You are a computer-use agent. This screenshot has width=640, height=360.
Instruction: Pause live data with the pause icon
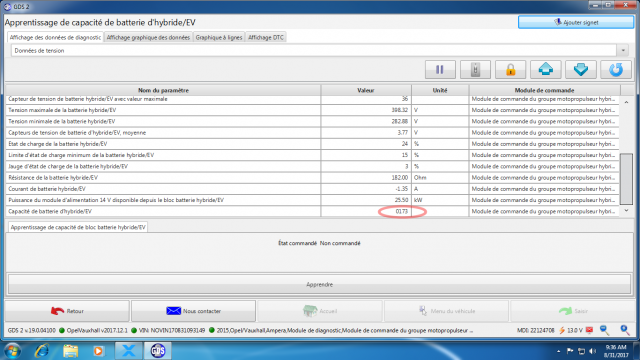(440, 70)
